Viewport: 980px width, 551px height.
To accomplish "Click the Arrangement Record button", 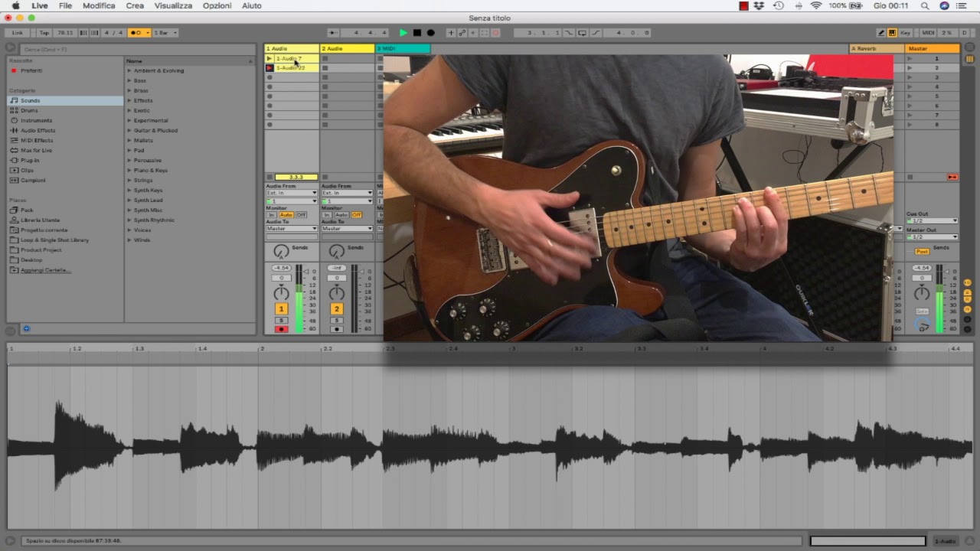I will pos(430,33).
